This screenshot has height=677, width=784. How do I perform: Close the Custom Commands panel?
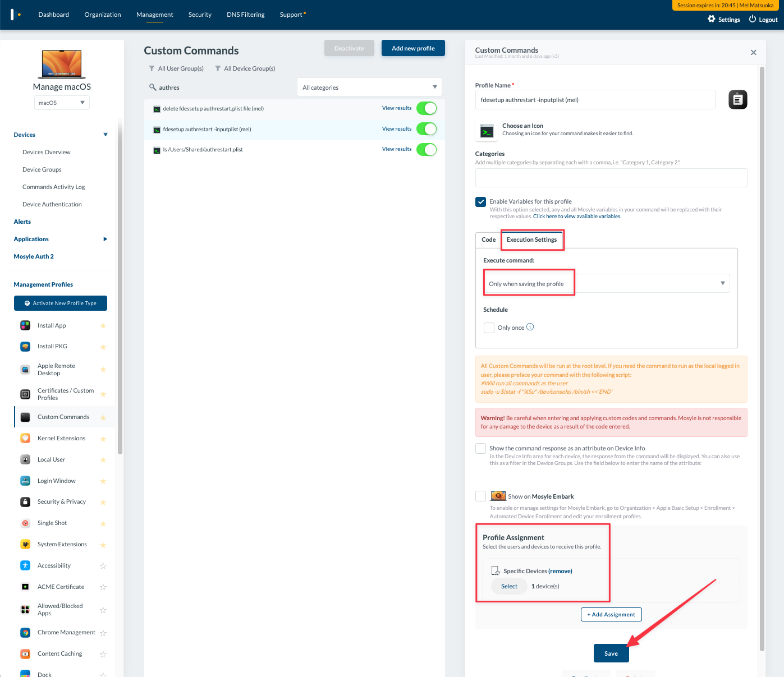[x=753, y=52]
